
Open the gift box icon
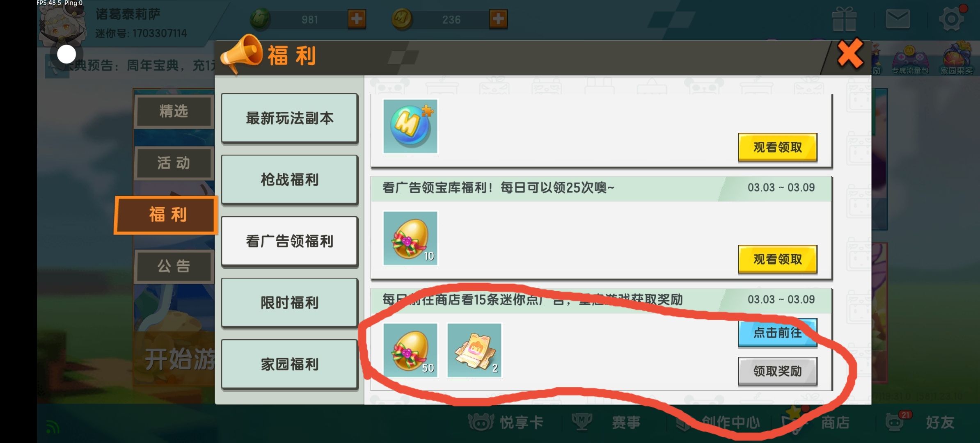(844, 19)
